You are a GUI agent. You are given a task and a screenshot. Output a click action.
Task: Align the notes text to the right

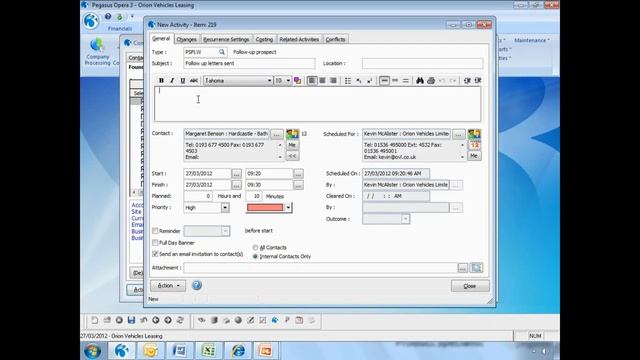coord(333,80)
